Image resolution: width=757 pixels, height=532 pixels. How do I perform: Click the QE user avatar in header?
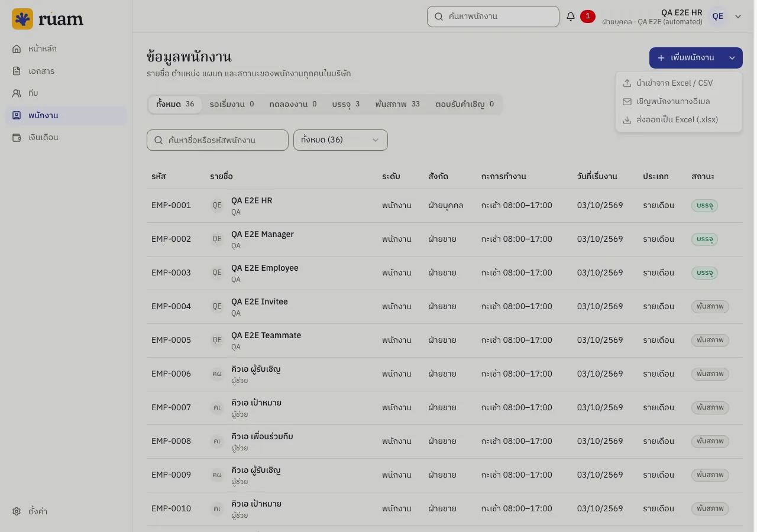click(718, 17)
